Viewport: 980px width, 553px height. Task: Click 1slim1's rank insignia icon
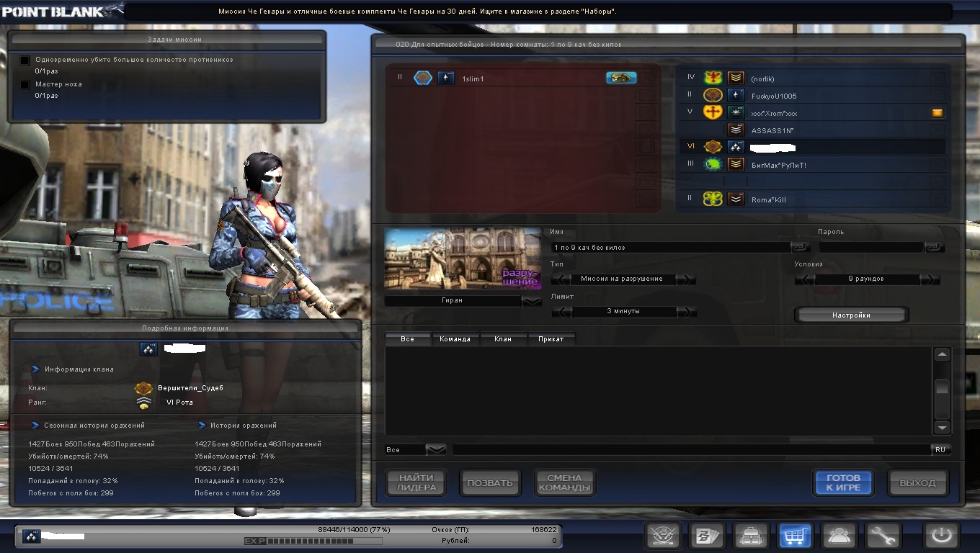(x=446, y=78)
